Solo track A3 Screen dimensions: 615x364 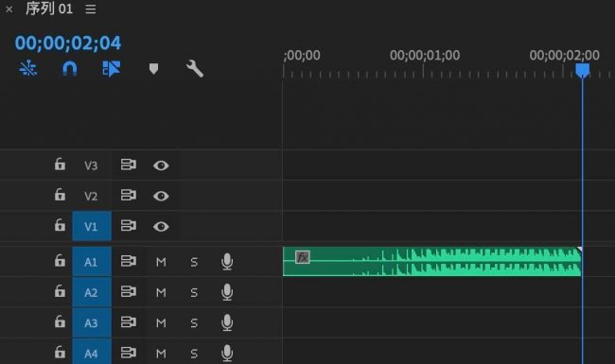[194, 322]
